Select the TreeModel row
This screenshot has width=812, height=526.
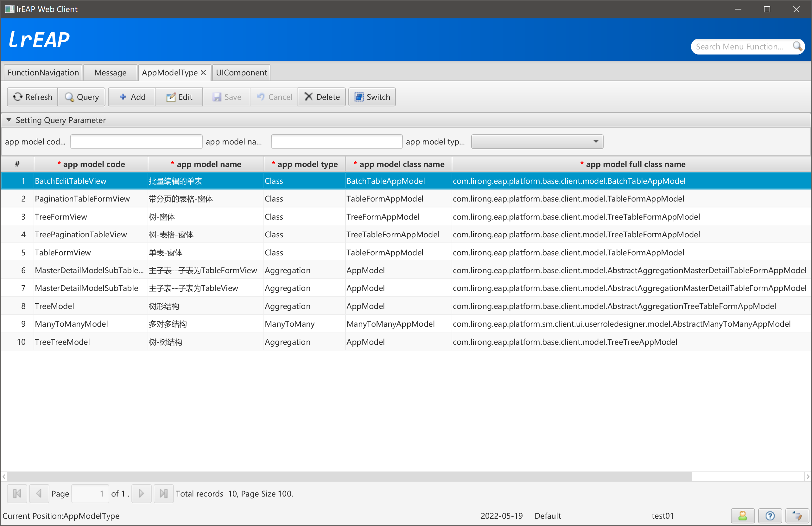[x=406, y=306]
